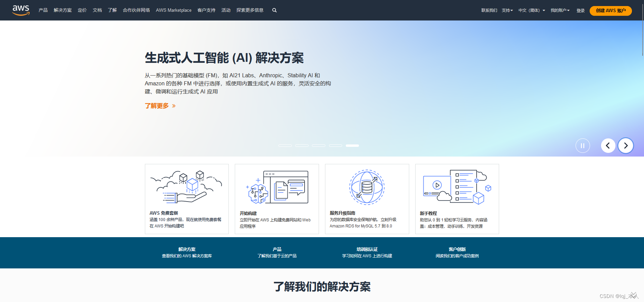The width and height of the screenshot is (644, 302).
Task: Click 培训和认证 in the blue banner
Action: point(367,249)
